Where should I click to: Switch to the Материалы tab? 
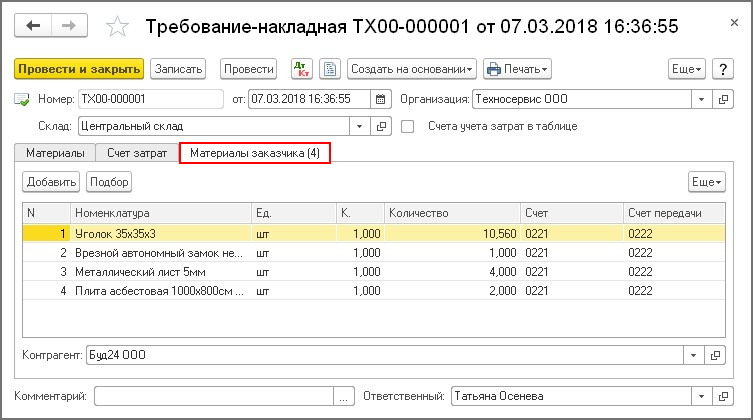(54, 153)
